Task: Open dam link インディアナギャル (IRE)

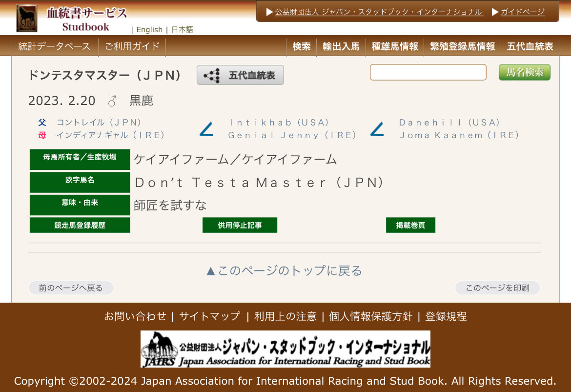Action: pos(110,135)
